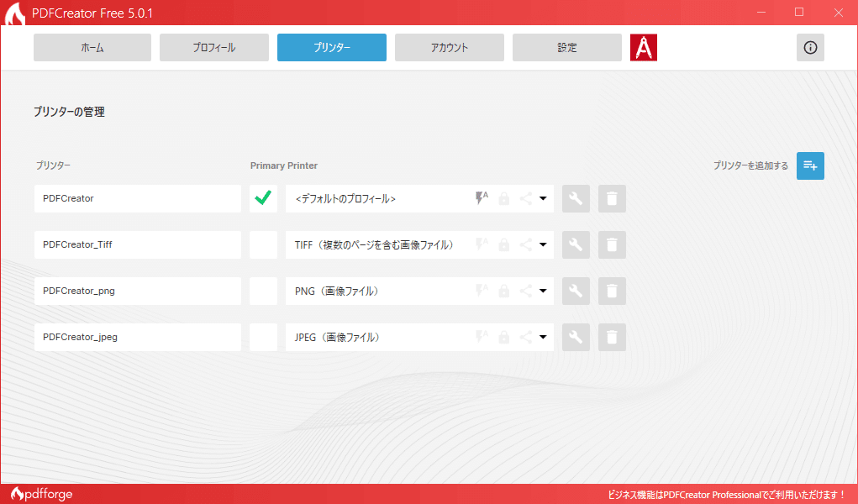Set PDFCreator_png as primary printer
The height and width of the screenshot is (504, 858).
coord(263,291)
